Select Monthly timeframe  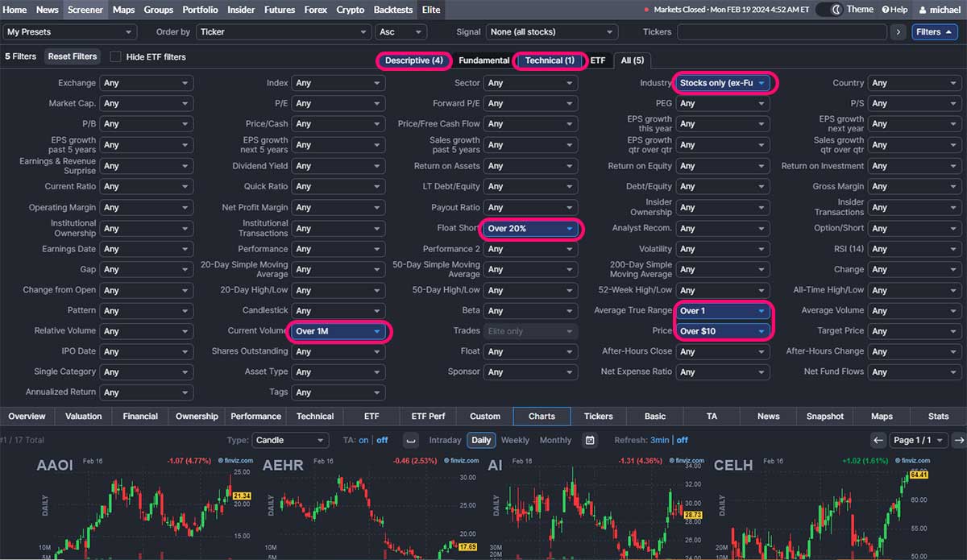[x=555, y=440]
